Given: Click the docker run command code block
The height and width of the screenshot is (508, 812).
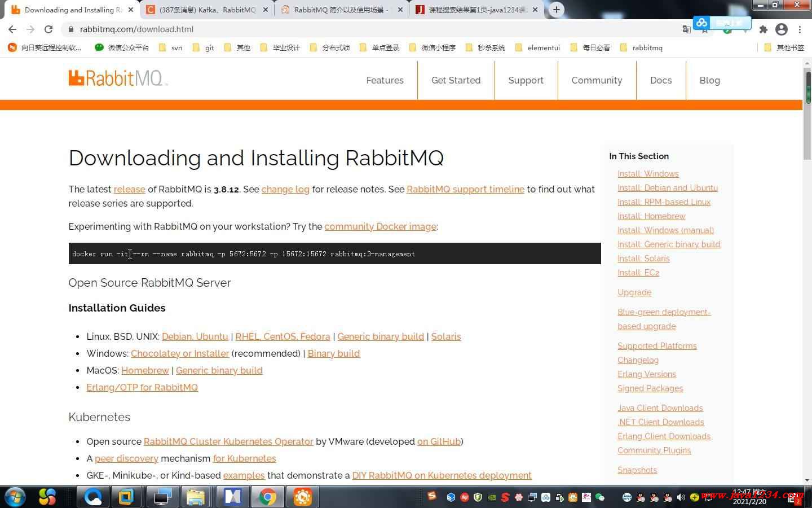Looking at the screenshot, I should pos(334,253).
